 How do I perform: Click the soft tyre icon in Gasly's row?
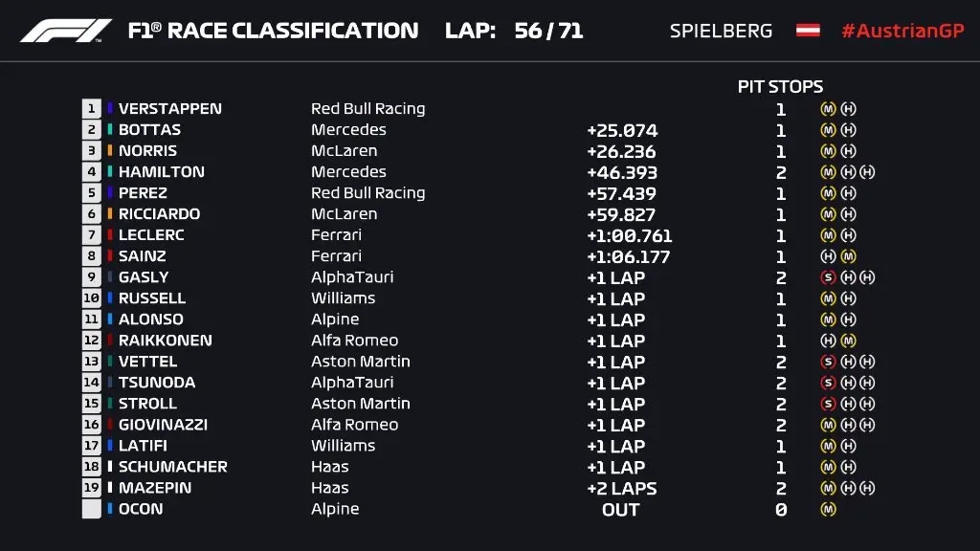(829, 277)
